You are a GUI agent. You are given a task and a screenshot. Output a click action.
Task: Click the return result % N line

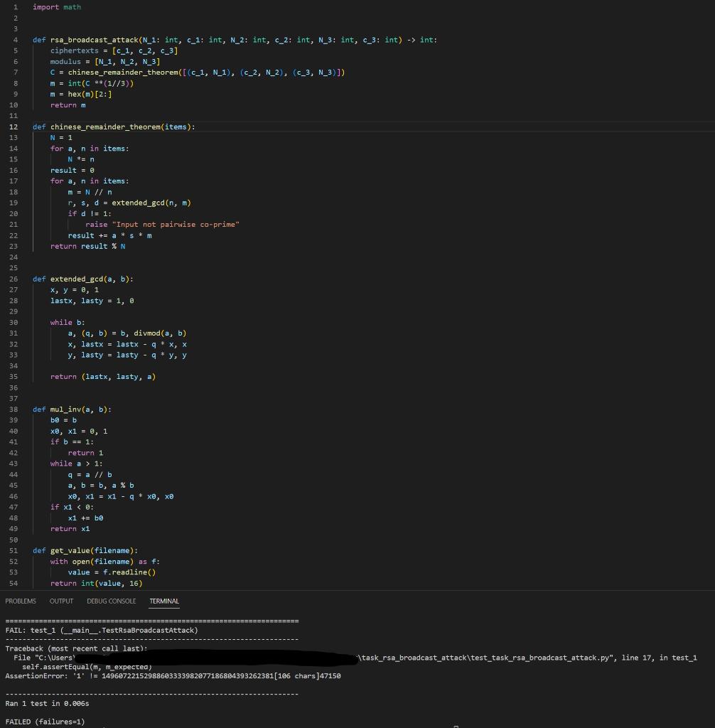(87, 246)
